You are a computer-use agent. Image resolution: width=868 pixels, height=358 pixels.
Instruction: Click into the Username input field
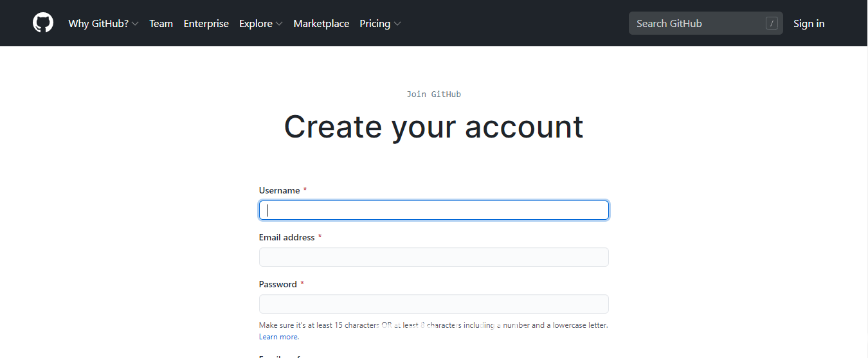[x=434, y=210]
